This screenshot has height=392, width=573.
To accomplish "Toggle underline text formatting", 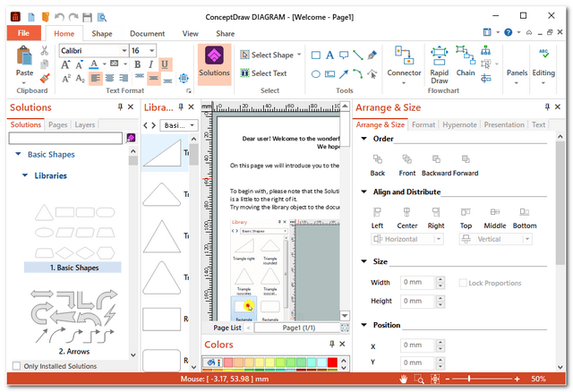I will [165, 64].
